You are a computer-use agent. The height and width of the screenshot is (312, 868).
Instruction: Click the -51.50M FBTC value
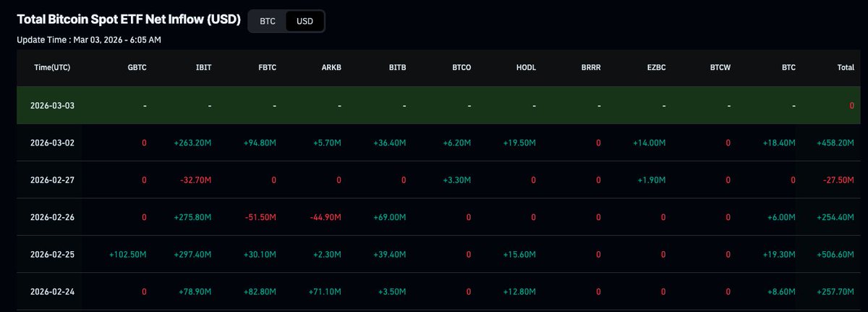point(261,217)
